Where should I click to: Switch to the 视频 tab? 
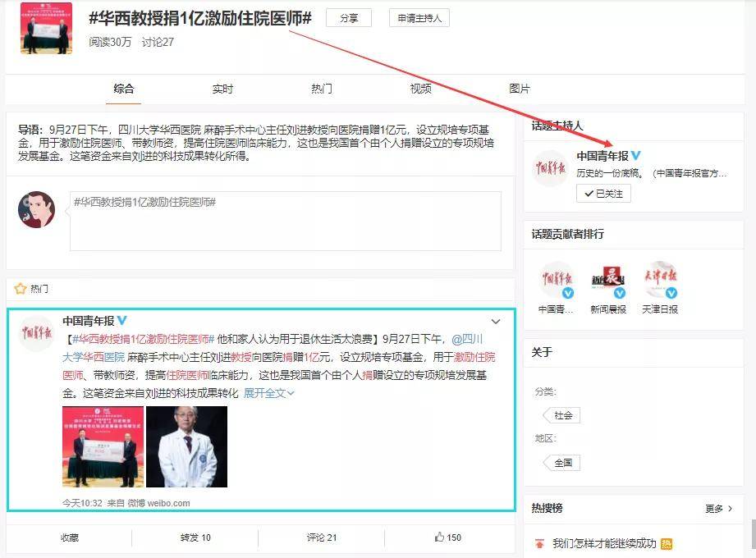420,89
